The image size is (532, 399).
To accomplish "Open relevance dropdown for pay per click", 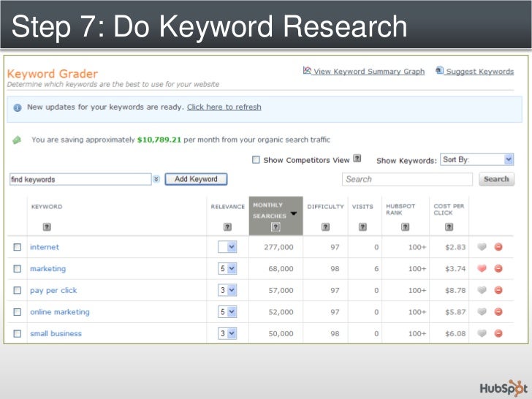I will pos(227,290).
